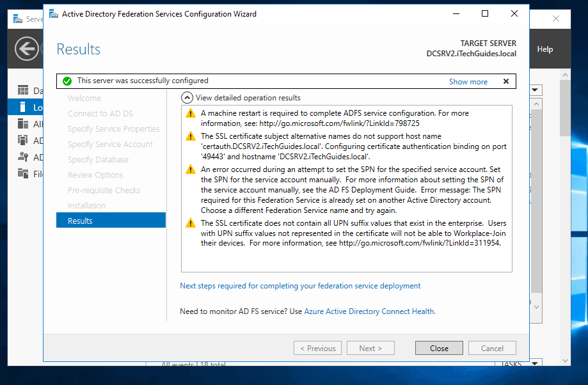This screenshot has height=385, width=588.
Task: Click Server Manager outer scrollbar down arrow
Action: point(565,361)
